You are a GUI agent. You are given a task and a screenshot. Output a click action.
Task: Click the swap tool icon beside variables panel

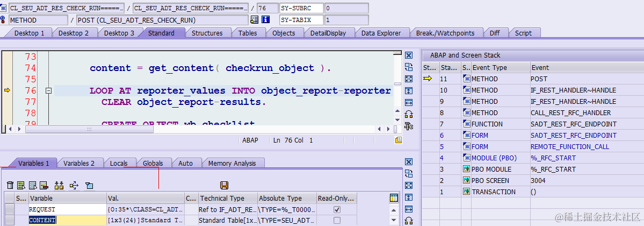[408, 173]
